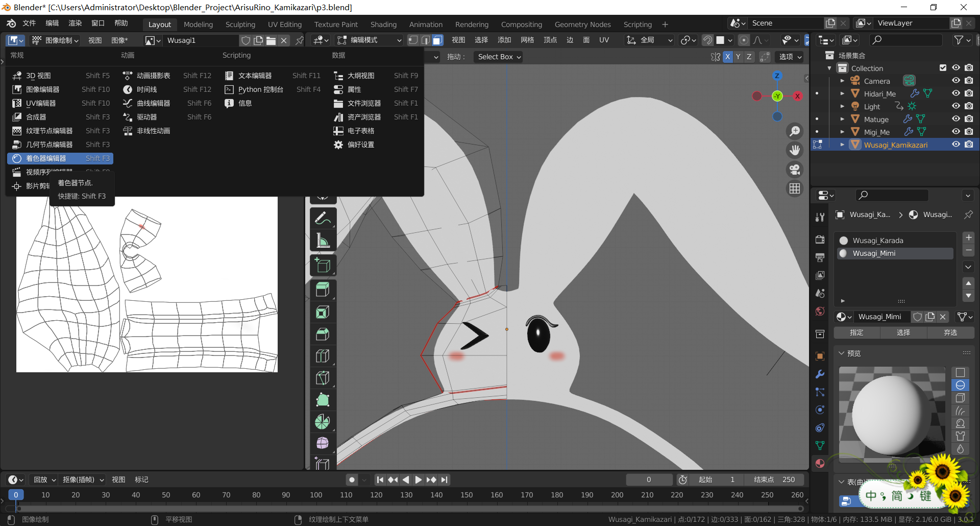Switch to orthographic grid view icon
The height and width of the screenshot is (526, 980).
click(795, 188)
